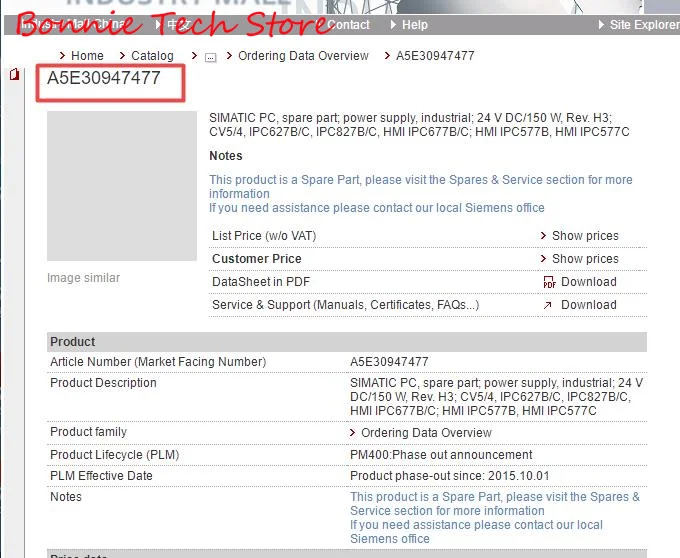Screen dimensions: 680x558
Task: Open the Contact menu item
Action: tap(348, 25)
